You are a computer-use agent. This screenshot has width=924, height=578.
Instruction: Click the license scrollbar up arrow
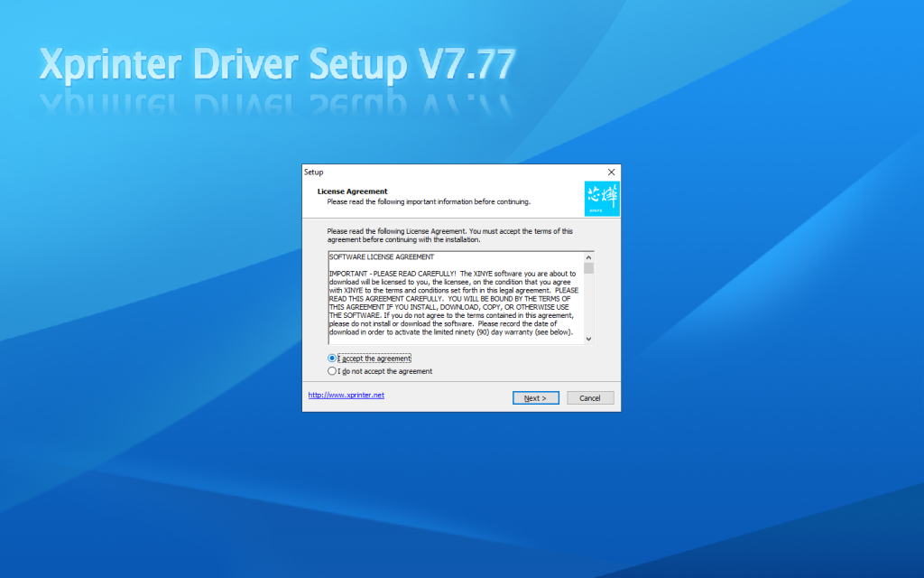(589, 256)
